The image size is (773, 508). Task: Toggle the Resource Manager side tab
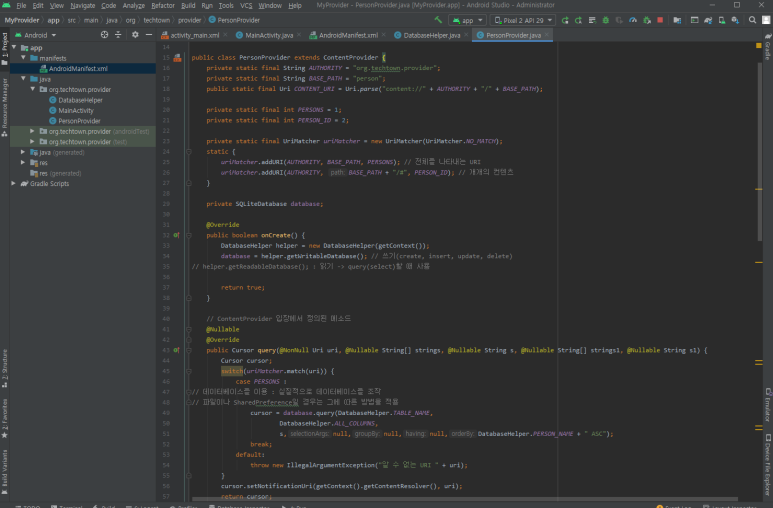tap(4, 107)
